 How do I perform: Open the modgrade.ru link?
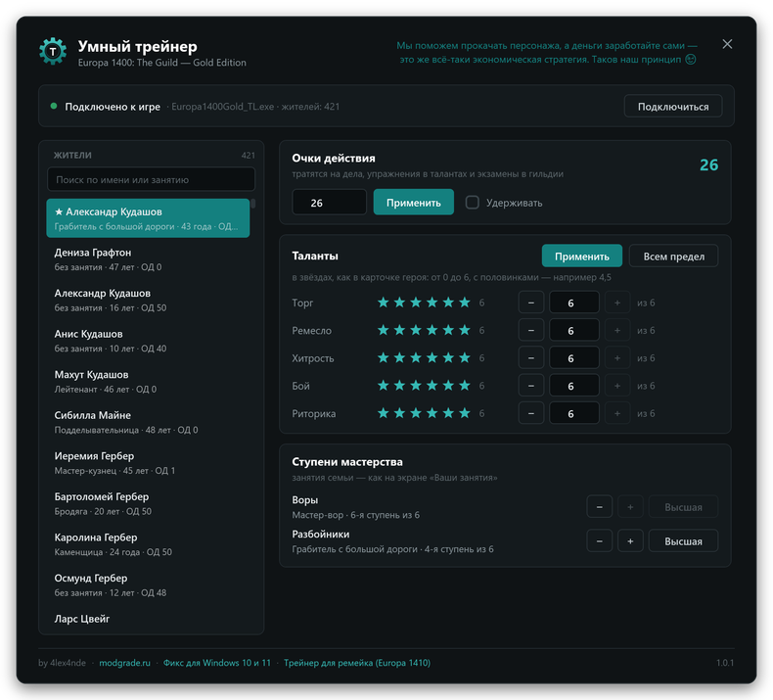pyautogui.click(x=124, y=663)
